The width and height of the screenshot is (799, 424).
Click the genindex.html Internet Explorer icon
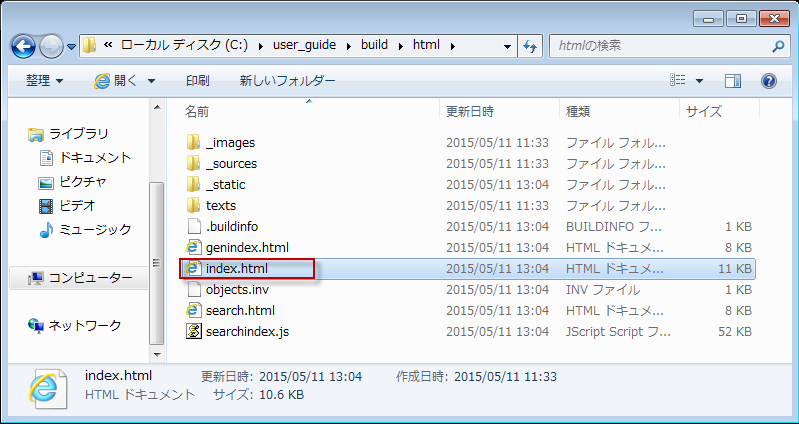(x=193, y=248)
